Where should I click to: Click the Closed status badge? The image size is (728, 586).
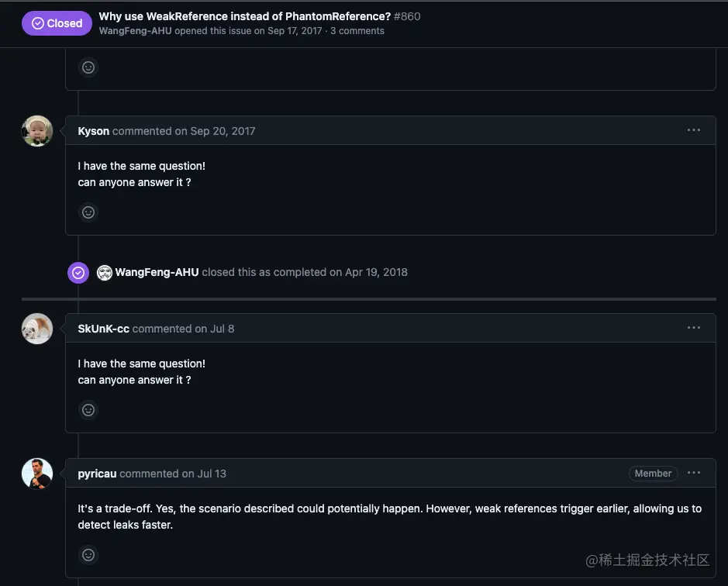click(x=57, y=23)
